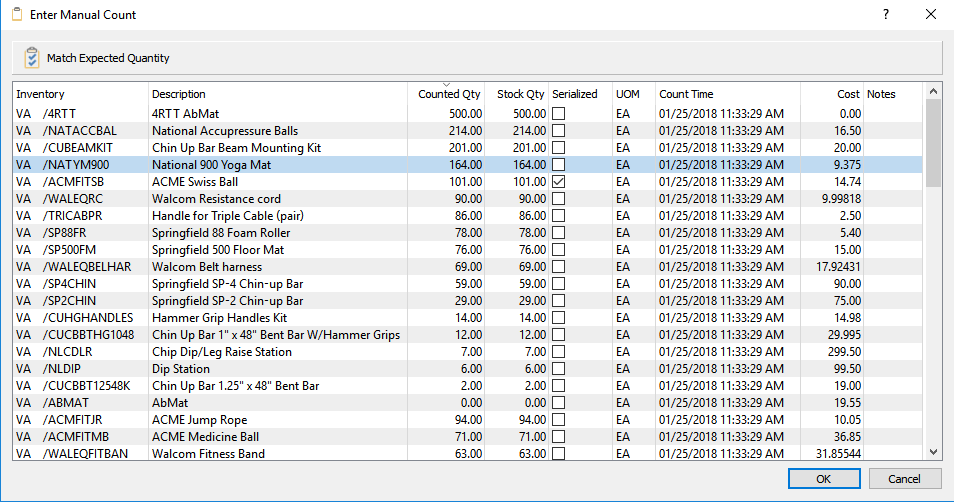Toggle Serialized checkbox for Walcom Resistance cord

click(x=559, y=199)
